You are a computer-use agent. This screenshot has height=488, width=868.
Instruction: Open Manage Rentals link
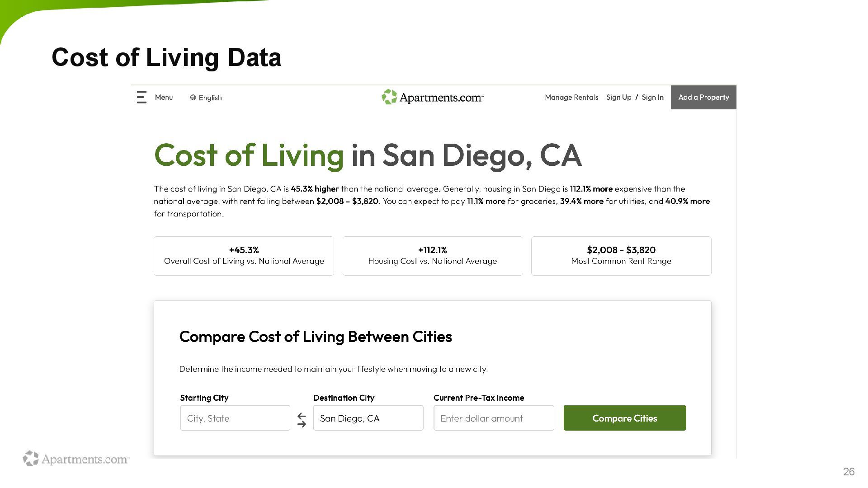(x=571, y=97)
